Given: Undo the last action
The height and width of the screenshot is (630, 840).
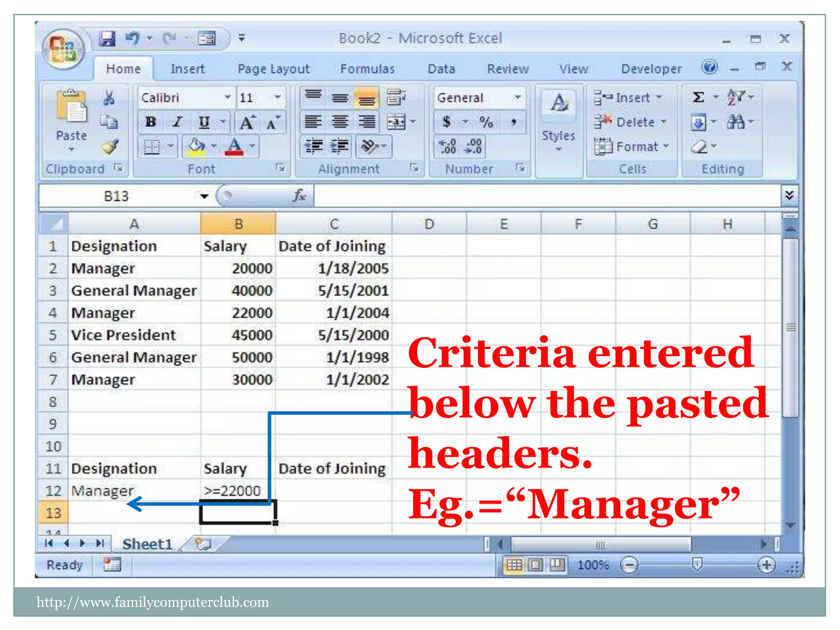Looking at the screenshot, I should click(133, 39).
